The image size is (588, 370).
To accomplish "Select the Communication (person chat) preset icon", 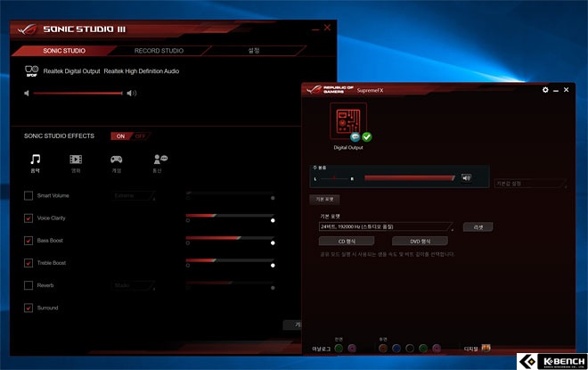I will [160, 160].
